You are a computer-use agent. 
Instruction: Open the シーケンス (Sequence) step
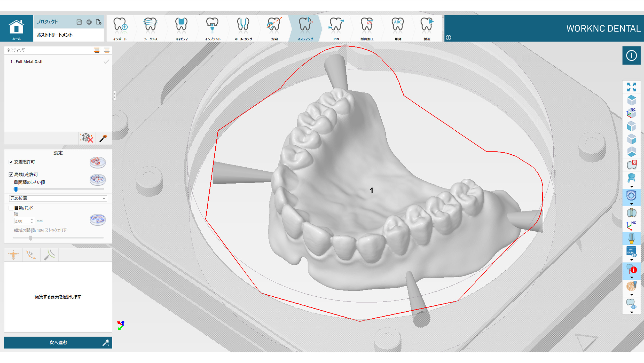pos(151,29)
